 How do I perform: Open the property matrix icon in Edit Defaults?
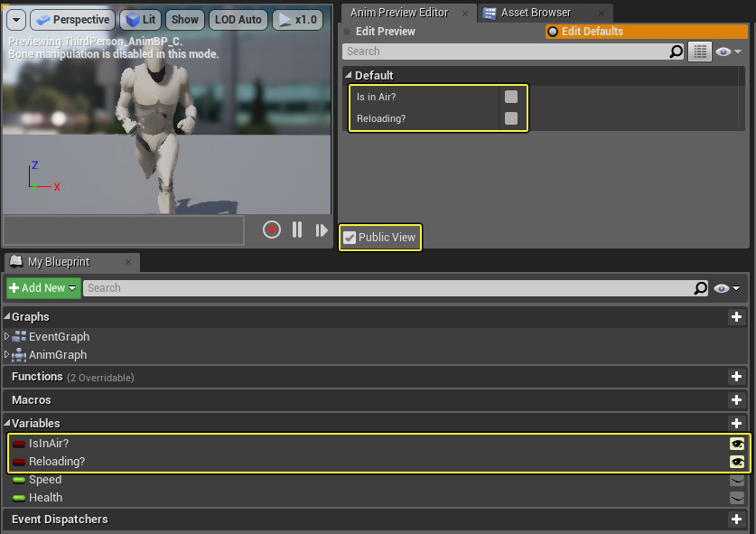(700, 52)
